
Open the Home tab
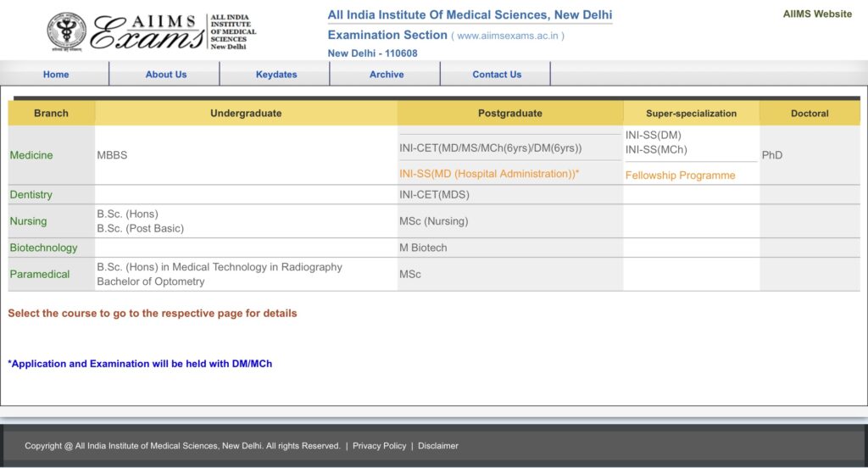pyautogui.click(x=56, y=75)
